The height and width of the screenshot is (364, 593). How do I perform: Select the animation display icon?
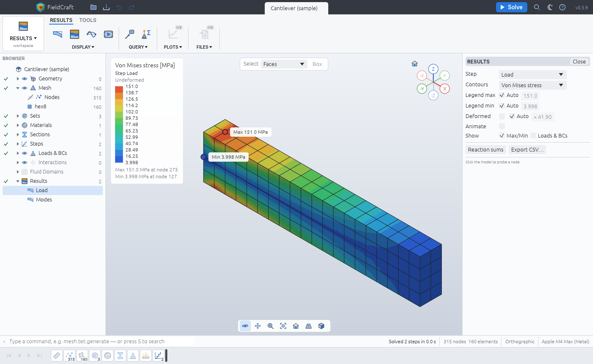108,34
